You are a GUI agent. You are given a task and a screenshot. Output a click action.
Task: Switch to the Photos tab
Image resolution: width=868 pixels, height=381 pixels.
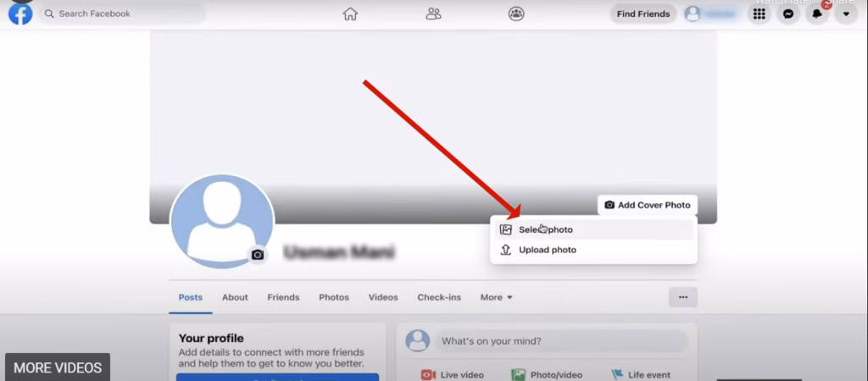pos(334,297)
